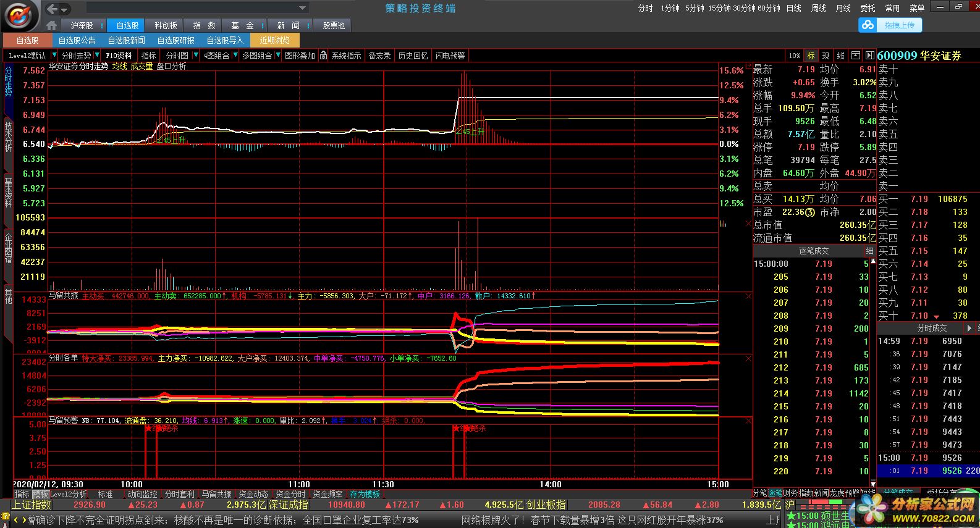Viewport: 980px width, 528px height.
Task: Toggle the 标 marker button
Action: (811, 56)
